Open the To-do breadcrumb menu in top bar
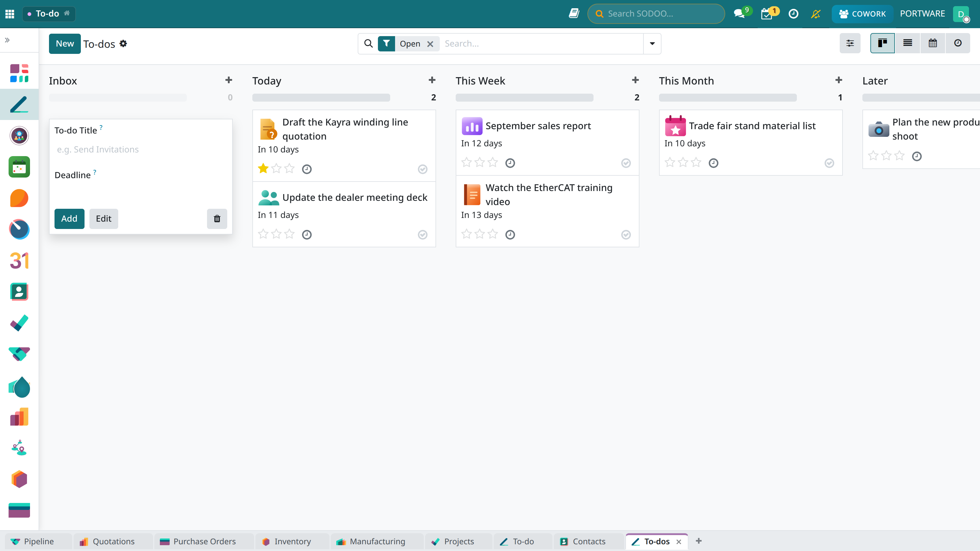The height and width of the screenshot is (551, 980). point(49,14)
